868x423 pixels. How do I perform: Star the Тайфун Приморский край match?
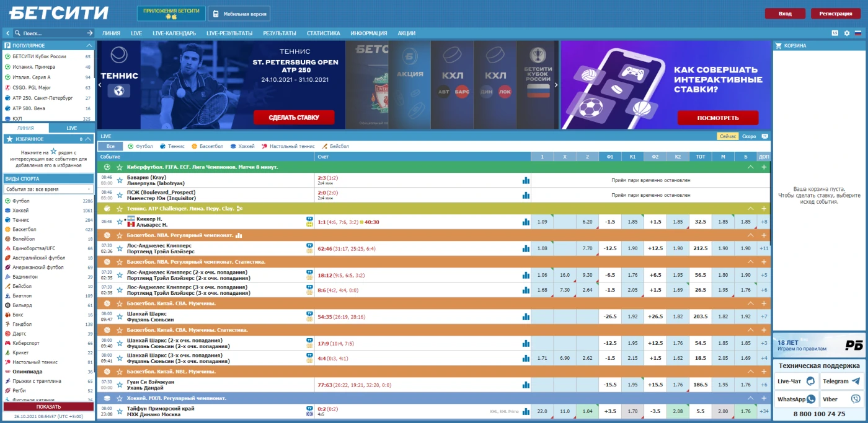(x=120, y=411)
